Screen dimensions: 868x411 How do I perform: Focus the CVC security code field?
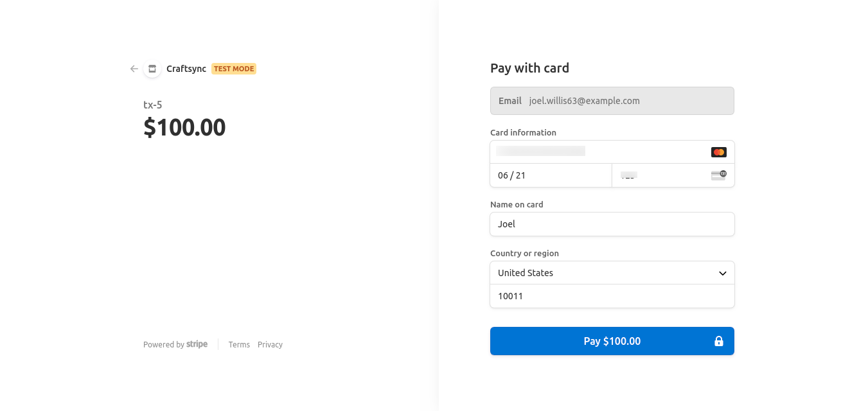pos(662,175)
